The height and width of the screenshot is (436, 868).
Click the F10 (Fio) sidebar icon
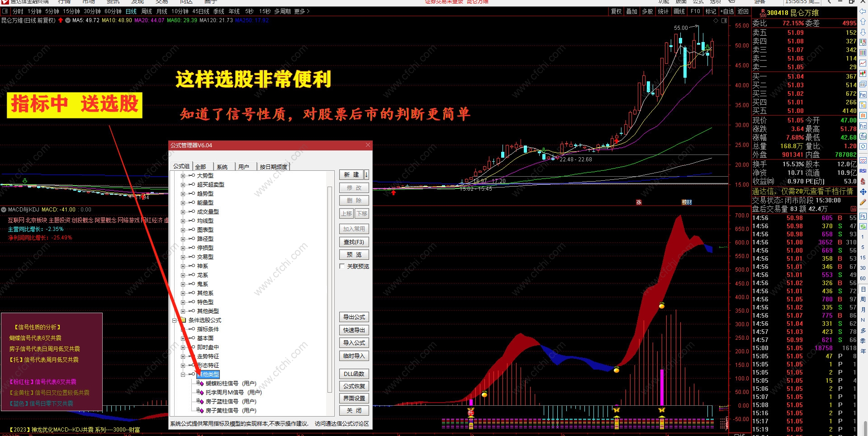(863, 95)
